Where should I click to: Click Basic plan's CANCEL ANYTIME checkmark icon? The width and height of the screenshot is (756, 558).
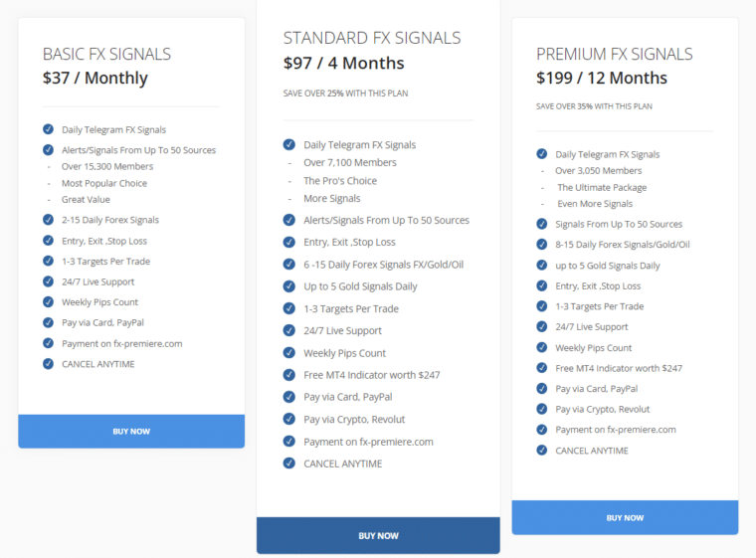48,364
